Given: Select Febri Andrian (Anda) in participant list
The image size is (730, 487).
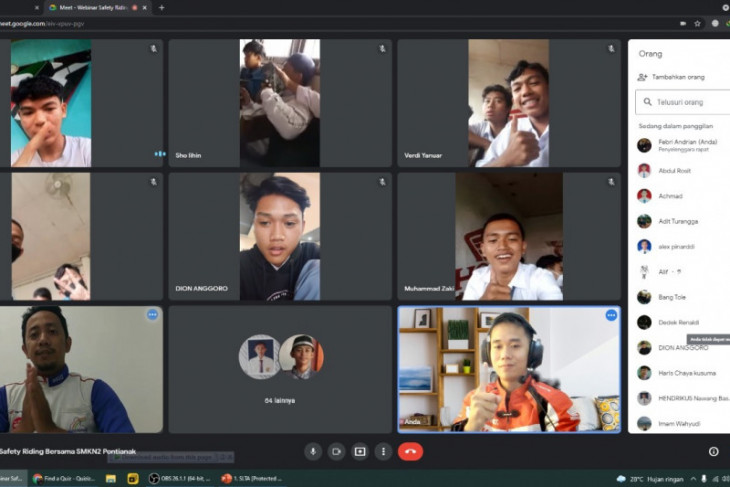Looking at the screenshot, I should point(679,145).
